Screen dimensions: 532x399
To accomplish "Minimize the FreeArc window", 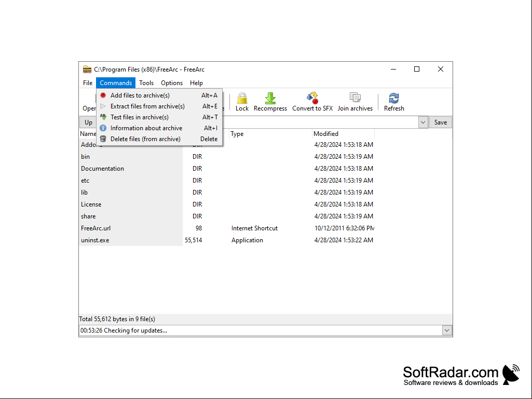I will [x=393, y=69].
